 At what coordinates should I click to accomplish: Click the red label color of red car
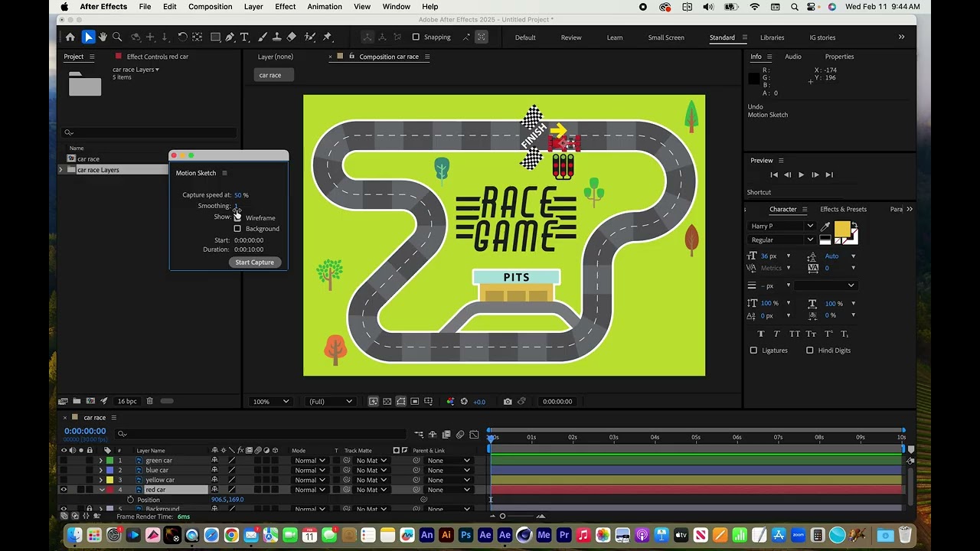(109, 490)
